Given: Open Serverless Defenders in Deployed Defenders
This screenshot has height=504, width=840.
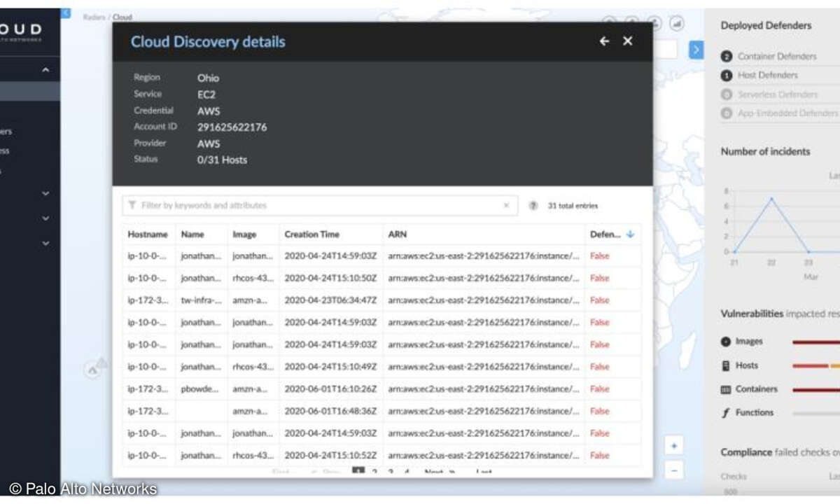Looking at the screenshot, I should [778, 94].
